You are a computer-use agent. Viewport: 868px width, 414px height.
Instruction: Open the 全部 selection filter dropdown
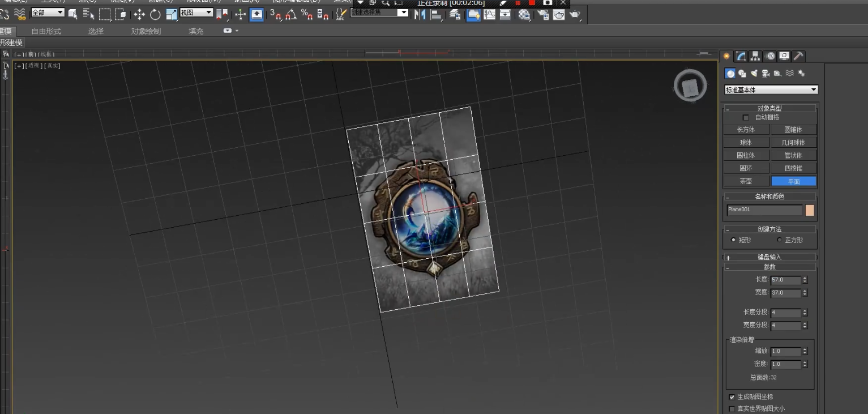(x=47, y=12)
